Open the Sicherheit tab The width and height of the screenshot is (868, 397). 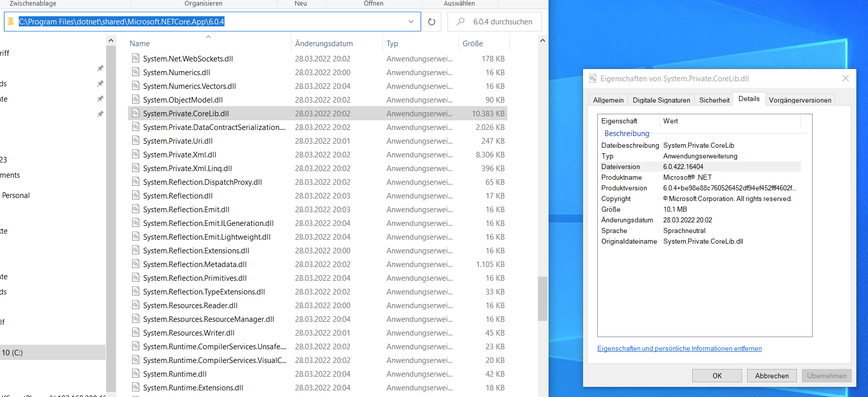[714, 100]
